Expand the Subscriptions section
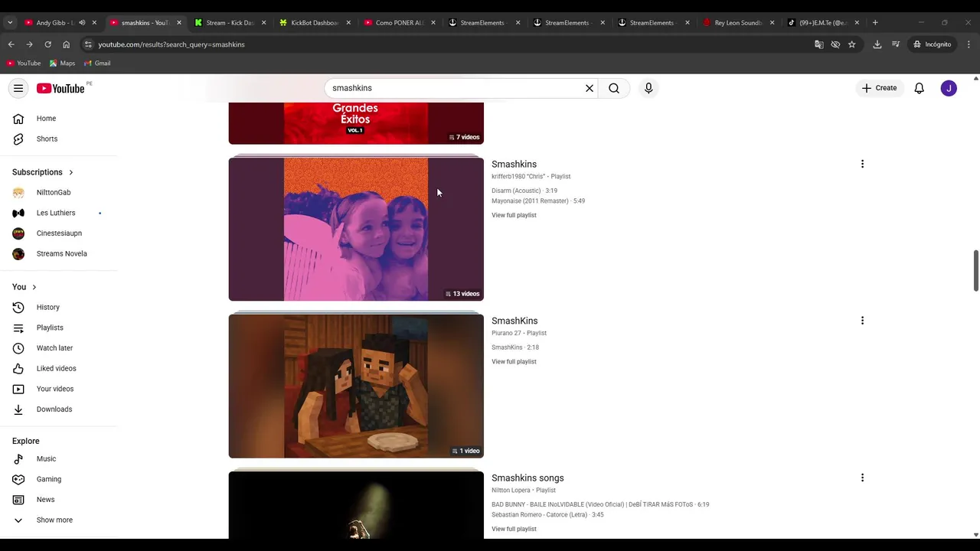 click(43, 172)
